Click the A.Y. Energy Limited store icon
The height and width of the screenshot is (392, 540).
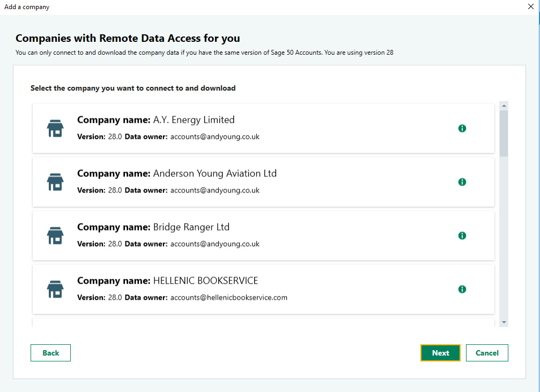tap(55, 129)
